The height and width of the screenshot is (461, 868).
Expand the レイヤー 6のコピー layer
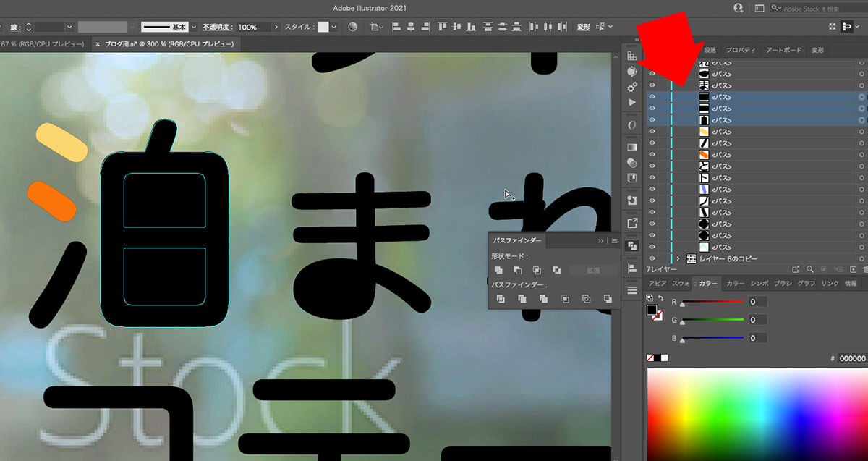[x=678, y=258]
